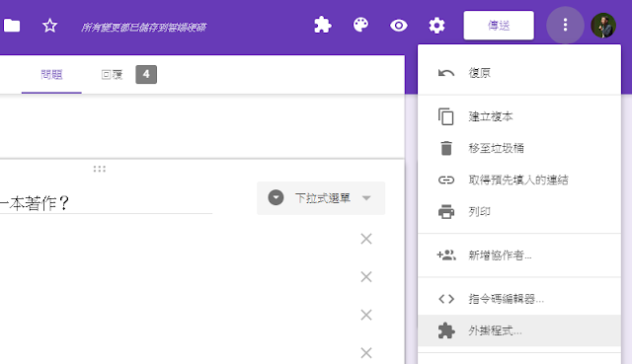Click the 傳送 send button
Image resolution: width=632 pixels, height=364 pixels.
point(499,26)
